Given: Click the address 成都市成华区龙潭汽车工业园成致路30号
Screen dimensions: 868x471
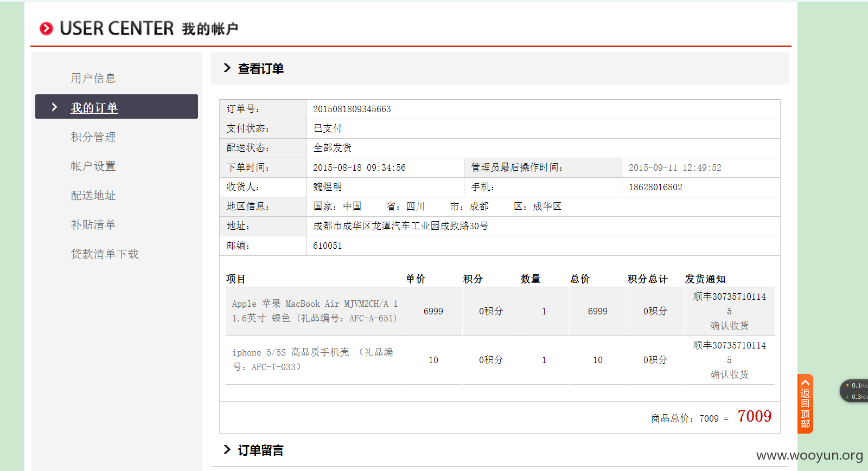Looking at the screenshot, I should point(400,226).
